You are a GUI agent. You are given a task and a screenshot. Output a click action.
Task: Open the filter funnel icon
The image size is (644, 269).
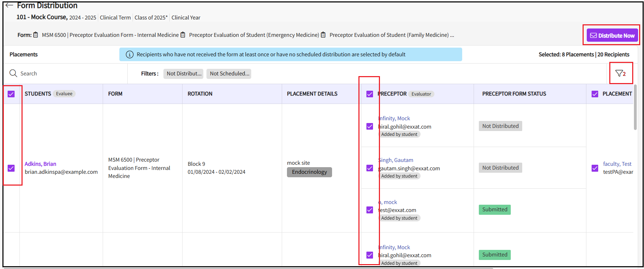pos(619,73)
